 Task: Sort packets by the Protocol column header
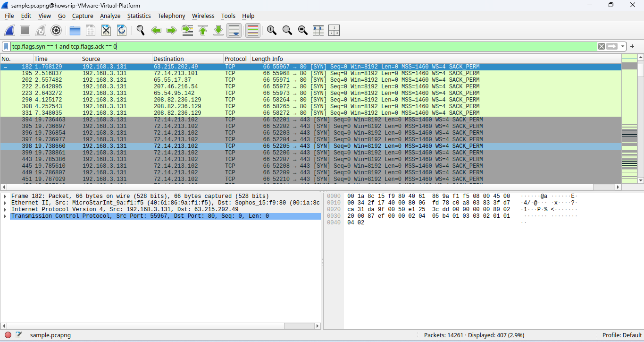(236, 59)
